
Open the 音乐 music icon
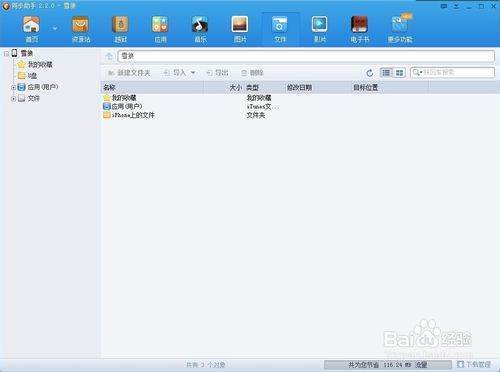click(x=200, y=29)
